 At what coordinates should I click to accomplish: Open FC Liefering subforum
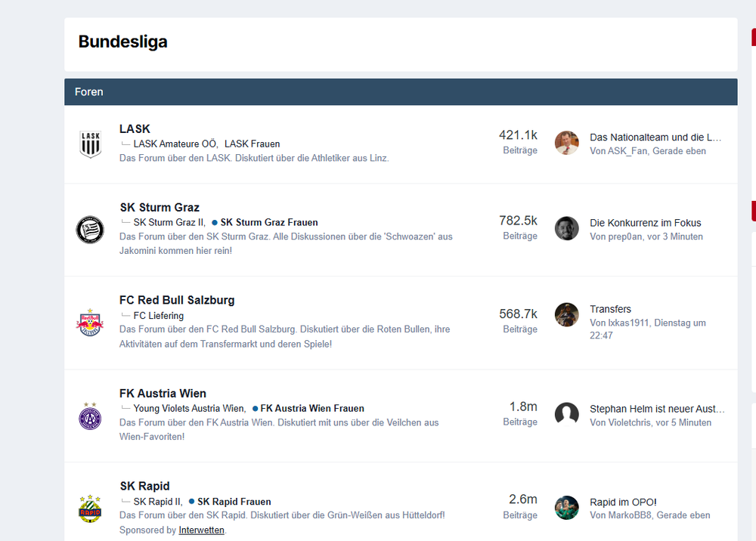click(x=159, y=316)
